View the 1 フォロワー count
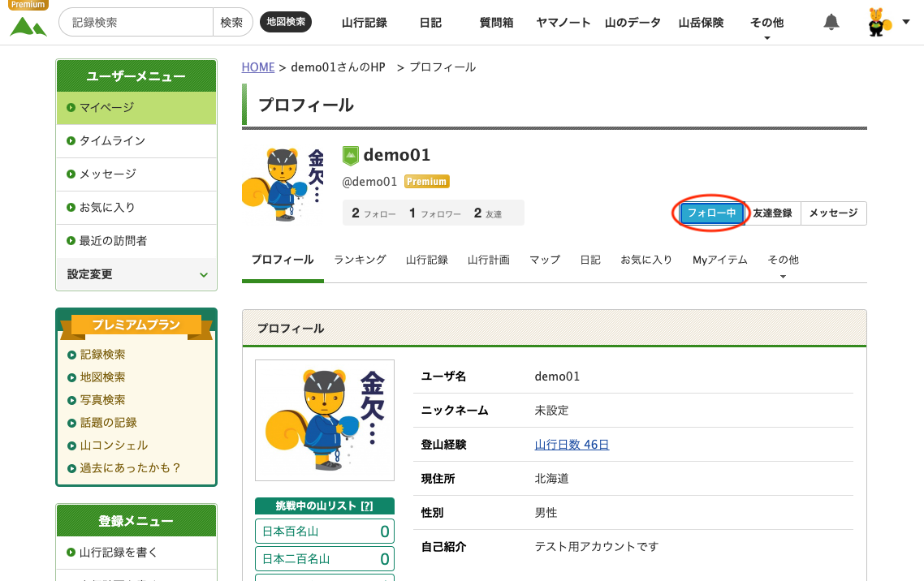924x581 pixels. (x=435, y=213)
